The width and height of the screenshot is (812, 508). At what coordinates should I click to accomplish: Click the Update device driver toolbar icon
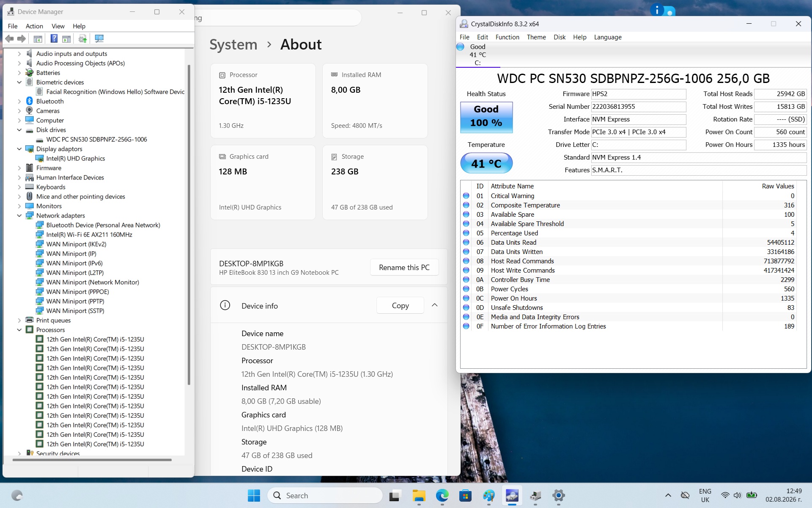83,39
